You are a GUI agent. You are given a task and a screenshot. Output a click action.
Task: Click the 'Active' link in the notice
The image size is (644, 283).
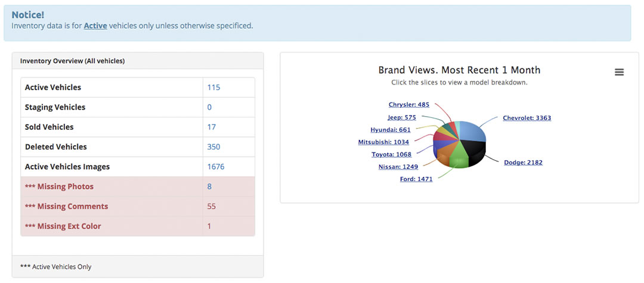click(95, 26)
